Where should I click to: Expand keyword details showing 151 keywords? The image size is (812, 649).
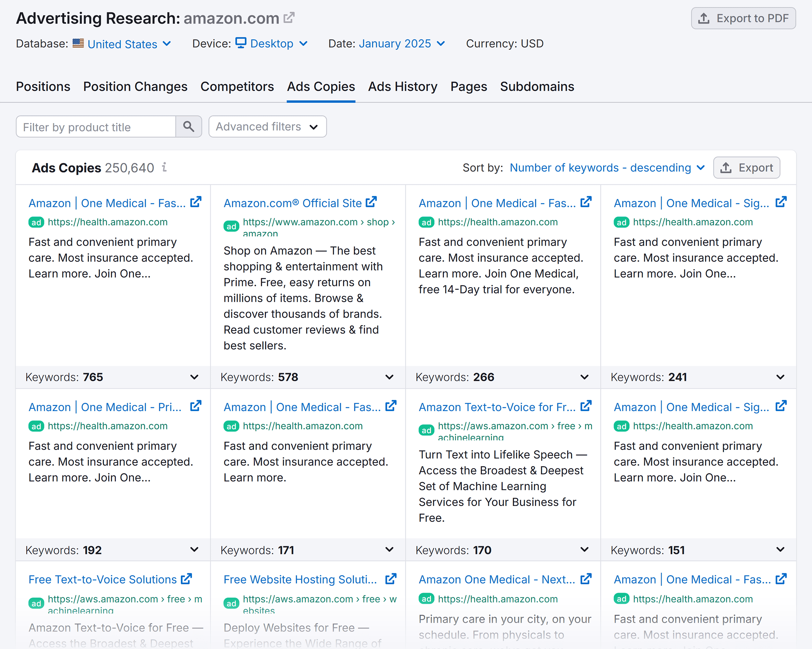(x=780, y=550)
